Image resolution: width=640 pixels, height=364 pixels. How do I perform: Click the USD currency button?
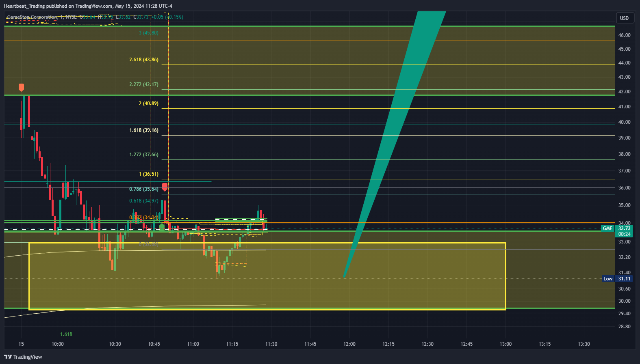624,18
